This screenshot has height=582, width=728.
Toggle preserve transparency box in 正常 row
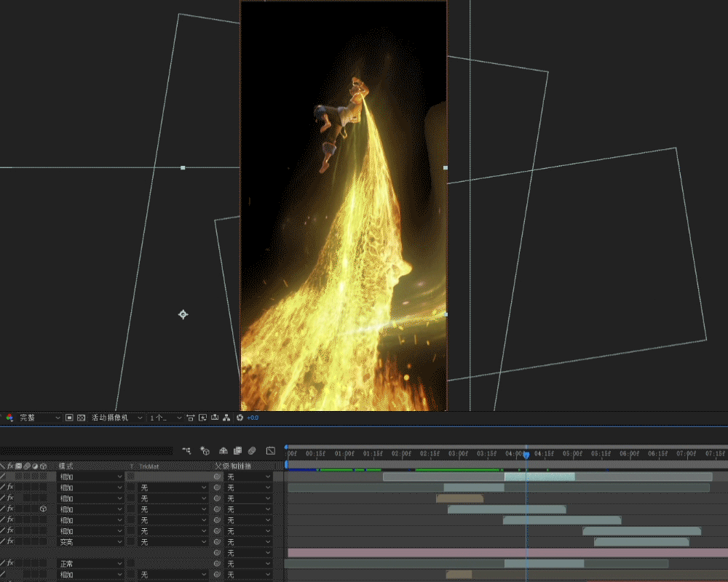tap(131, 563)
